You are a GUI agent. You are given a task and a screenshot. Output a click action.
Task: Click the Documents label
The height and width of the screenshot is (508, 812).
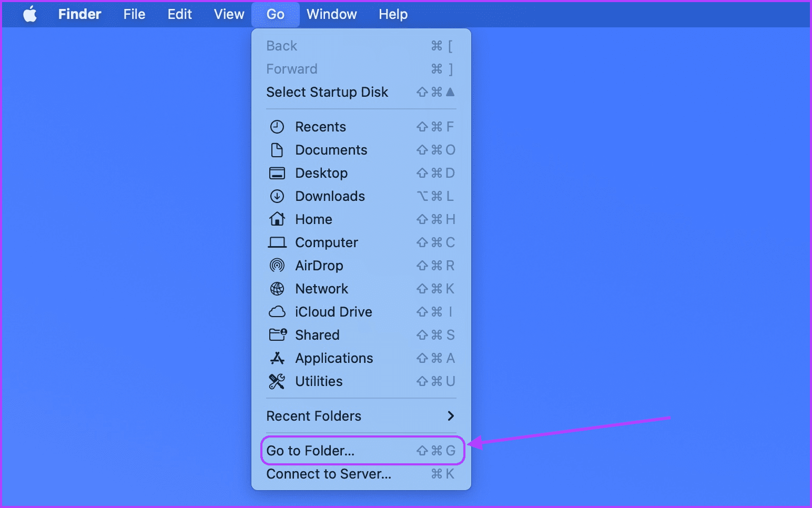[x=331, y=150]
